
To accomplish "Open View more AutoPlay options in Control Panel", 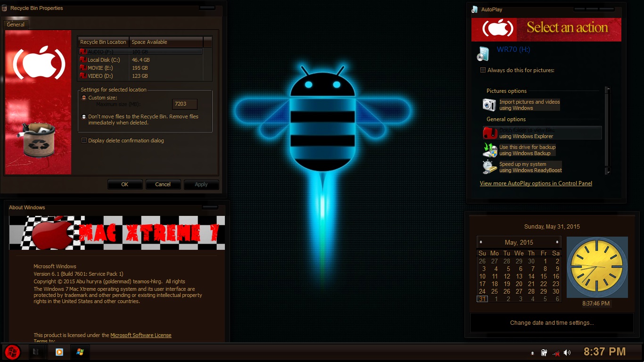I will pos(536,183).
